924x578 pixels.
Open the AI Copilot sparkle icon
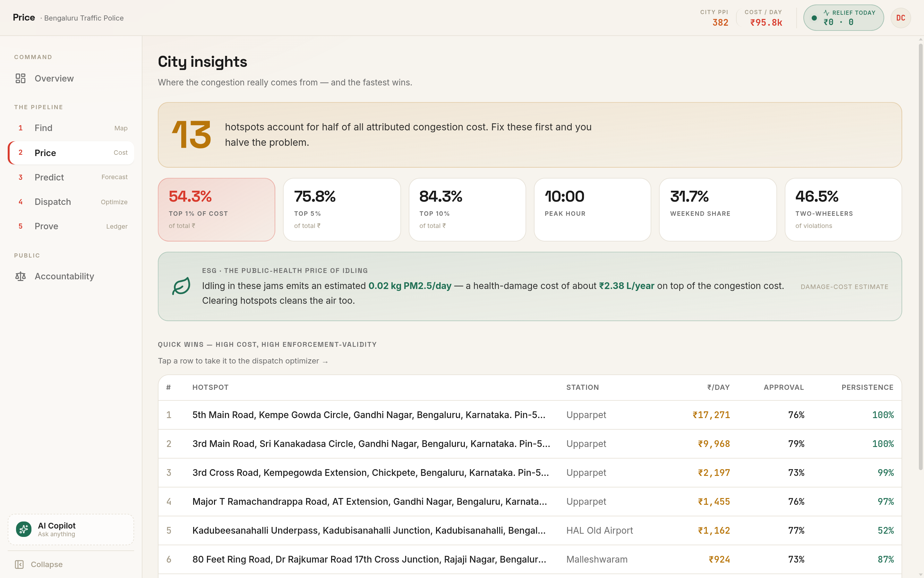(24, 529)
